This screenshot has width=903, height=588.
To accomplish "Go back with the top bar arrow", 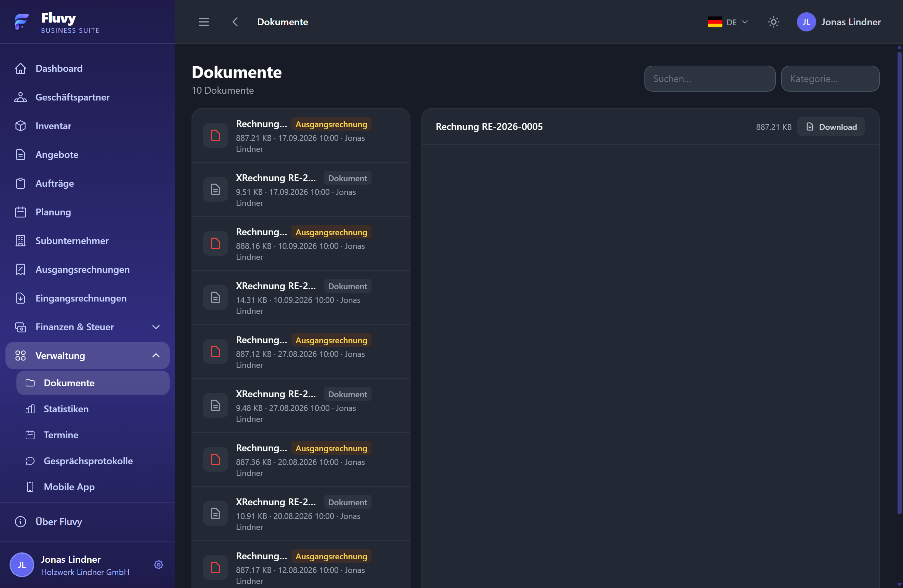I will coord(235,22).
